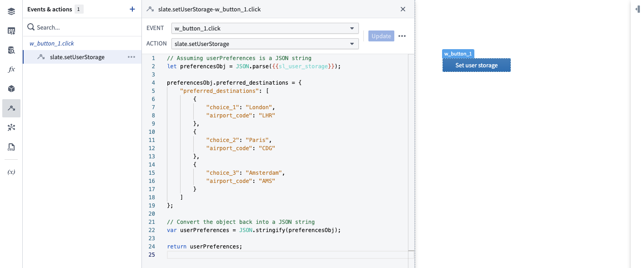The width and height of the screenshot is (644, 268).
Task: Open the functions fx panel
Action: [11, 70]
